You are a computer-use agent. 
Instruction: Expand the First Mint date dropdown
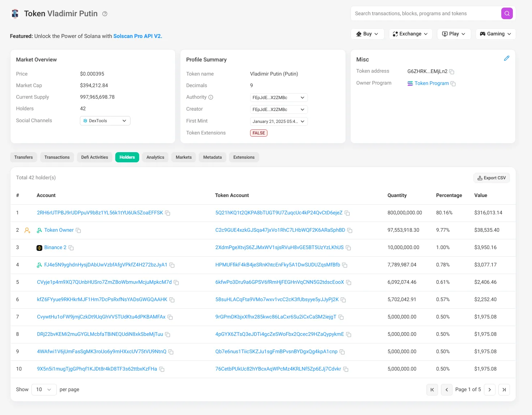[279, 121]
